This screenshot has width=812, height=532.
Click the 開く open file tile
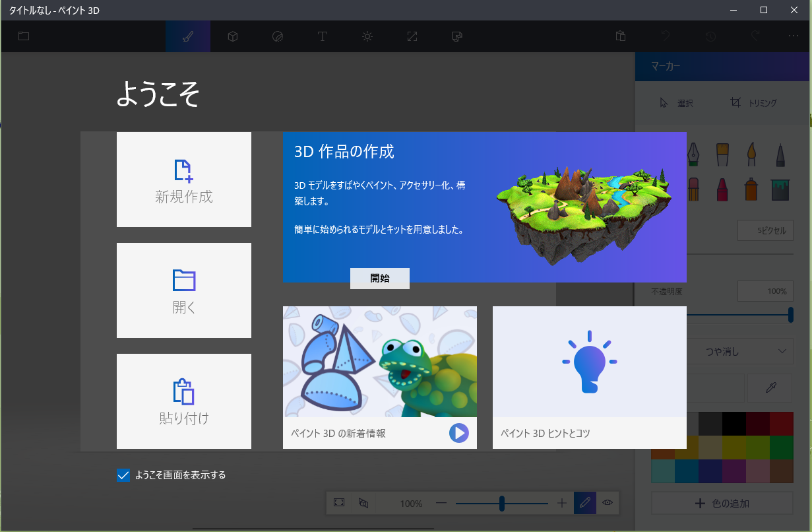click(x=184, y=290)
